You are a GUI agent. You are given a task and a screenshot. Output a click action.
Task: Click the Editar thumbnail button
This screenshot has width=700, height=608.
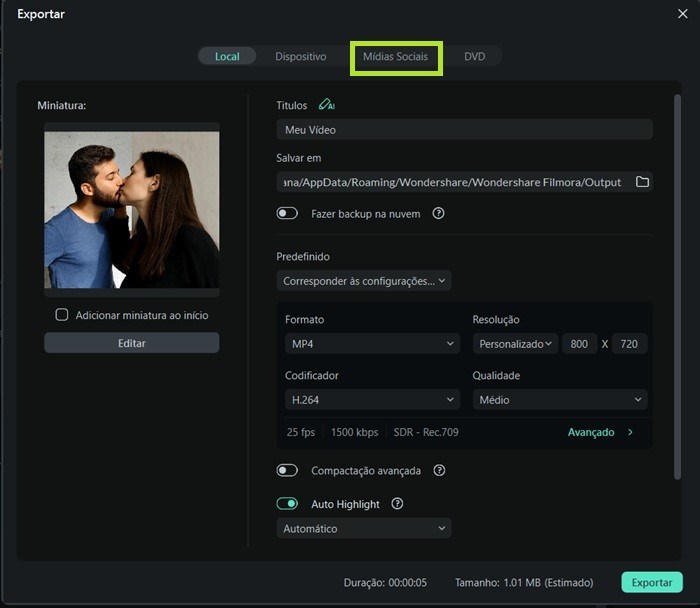(x=131, y=343)
